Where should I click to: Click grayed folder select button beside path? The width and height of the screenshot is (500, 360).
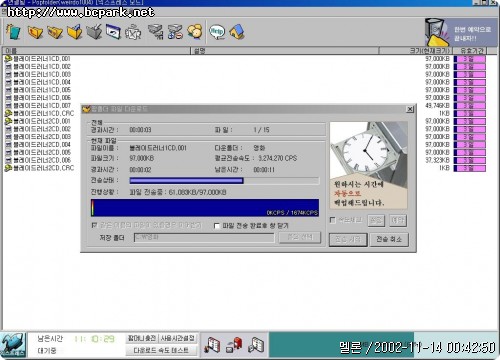pyautogui.click(x=300, y=237)
